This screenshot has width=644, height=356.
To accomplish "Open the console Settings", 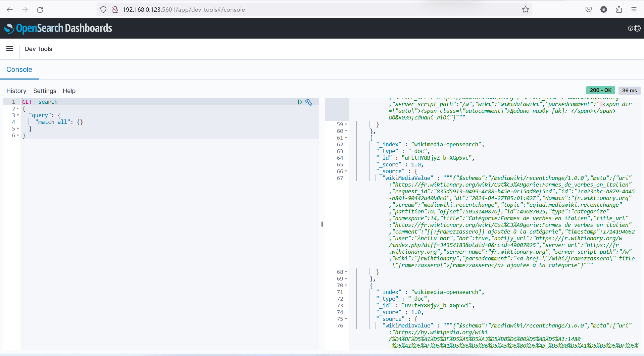I will click(45, 91).
